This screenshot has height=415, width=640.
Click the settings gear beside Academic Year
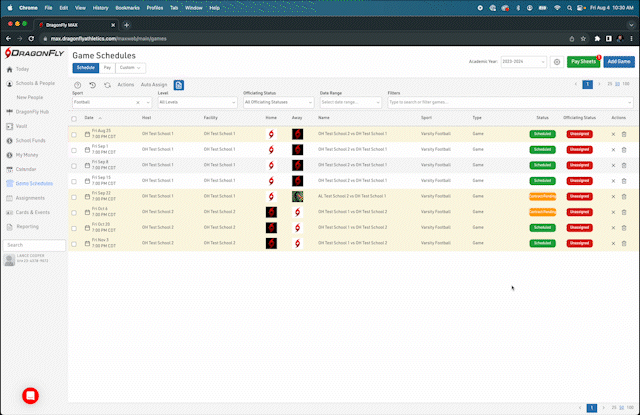point(557,62)
